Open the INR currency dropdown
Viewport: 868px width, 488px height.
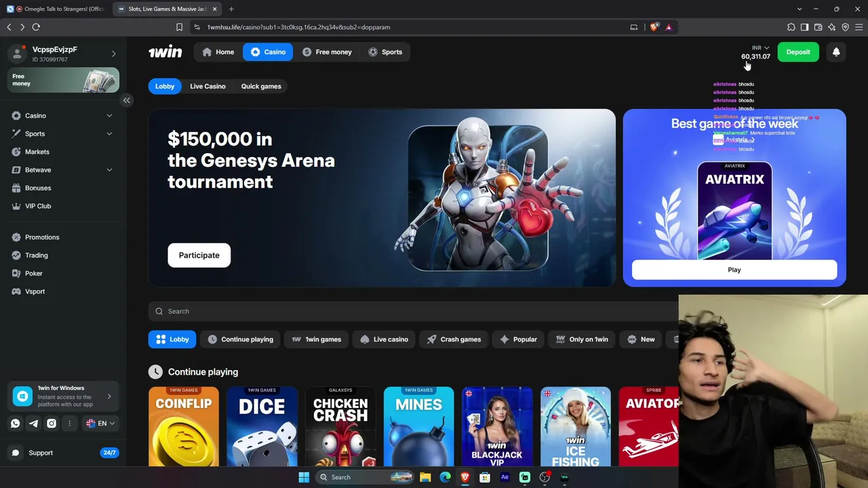click(760, 48)
